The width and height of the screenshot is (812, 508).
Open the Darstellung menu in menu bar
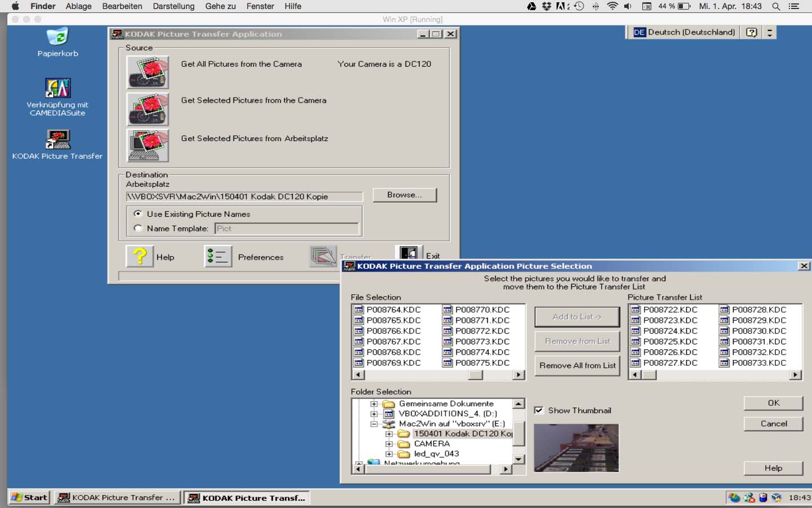(x=173, y=6)
